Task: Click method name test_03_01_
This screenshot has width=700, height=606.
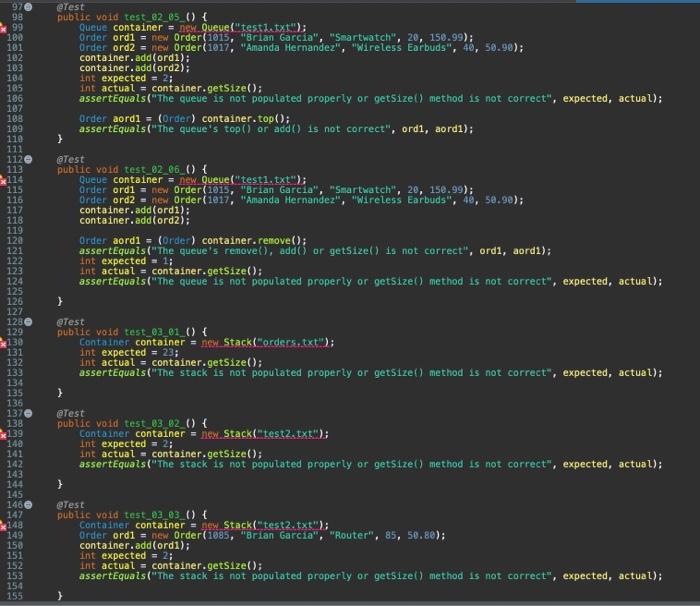Action: click(154, 332)
